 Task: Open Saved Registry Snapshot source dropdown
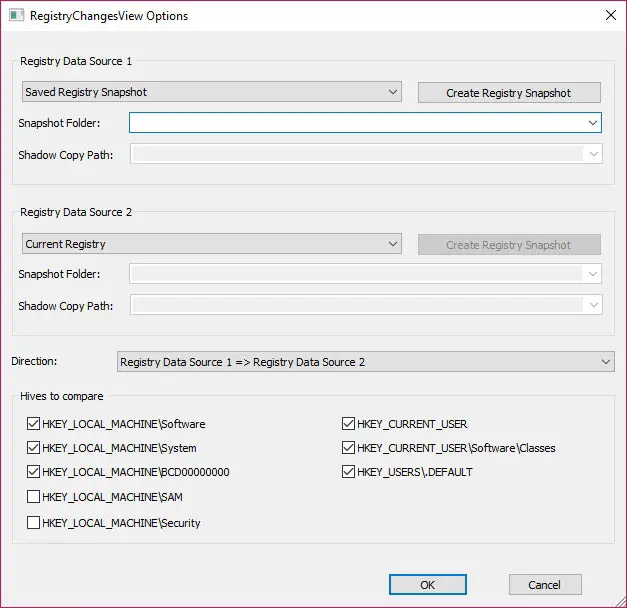(211, 92)
